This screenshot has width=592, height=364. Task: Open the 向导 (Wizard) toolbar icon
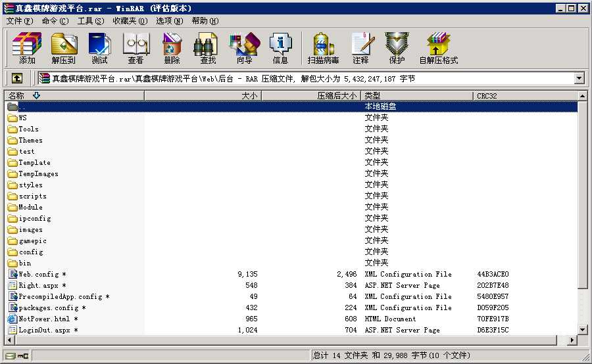[x=244, y=48]
